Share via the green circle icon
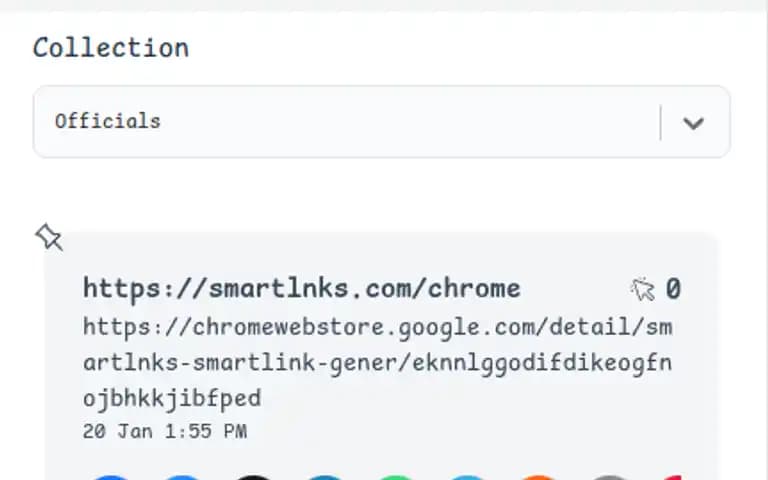 click(x=396, y=478)
